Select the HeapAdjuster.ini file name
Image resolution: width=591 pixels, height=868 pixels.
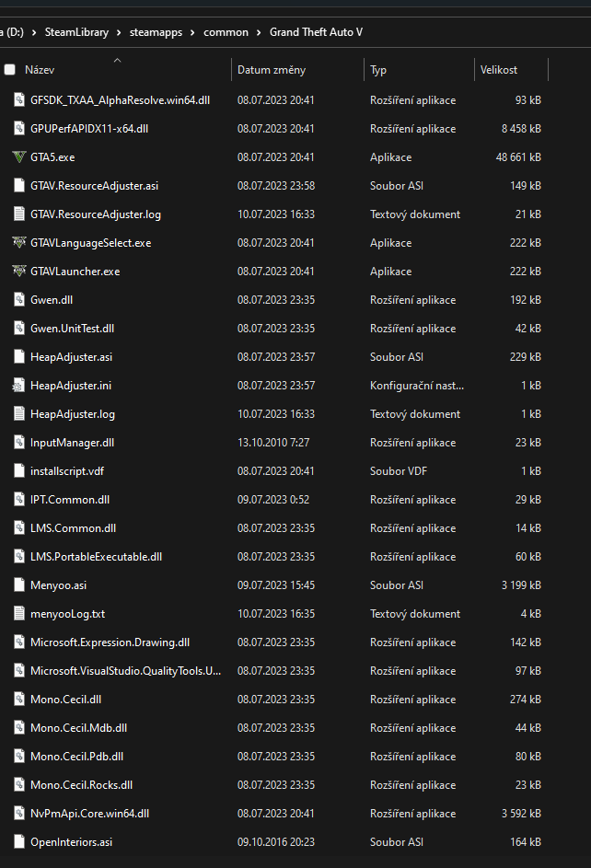[x=71, y=386]
